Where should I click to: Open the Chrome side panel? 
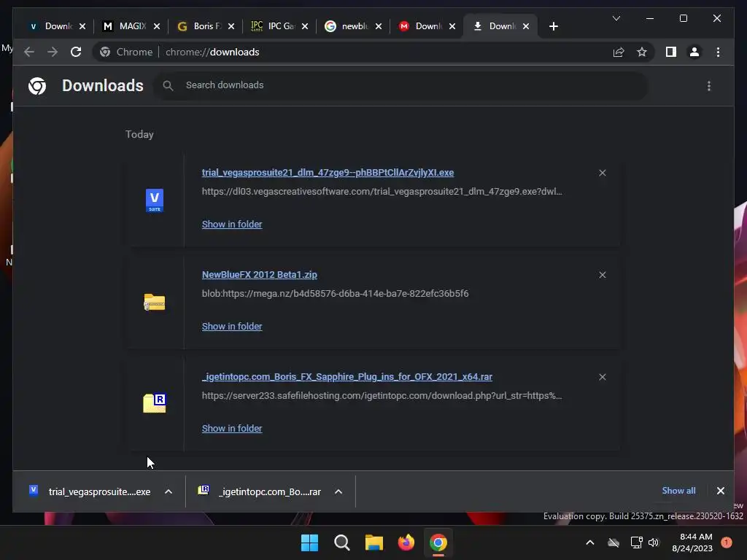coord(671,52)
